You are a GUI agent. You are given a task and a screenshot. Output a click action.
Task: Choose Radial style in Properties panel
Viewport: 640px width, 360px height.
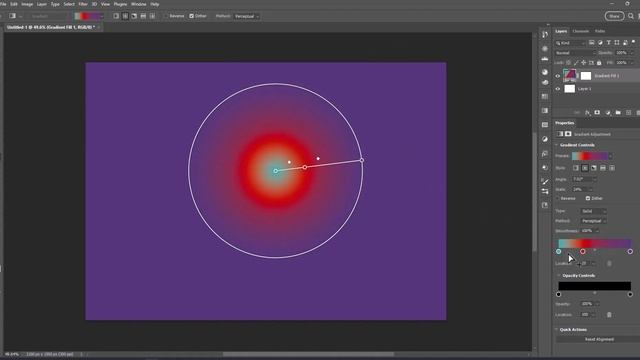click(585, 168)
